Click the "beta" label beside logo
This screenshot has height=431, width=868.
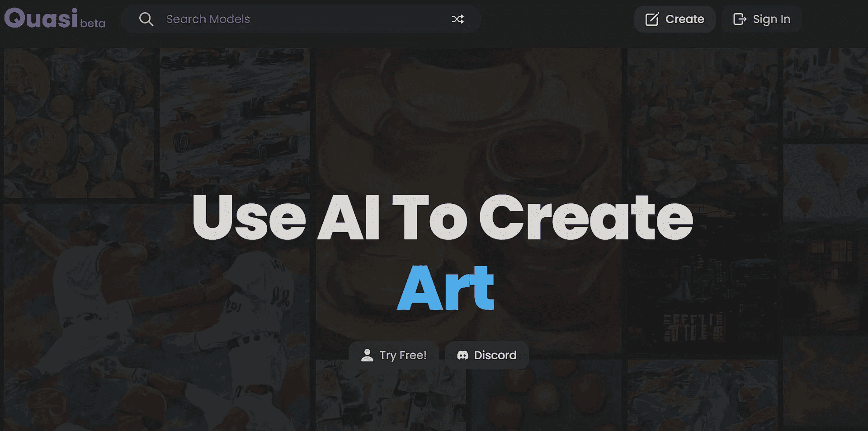pos(93,23)
